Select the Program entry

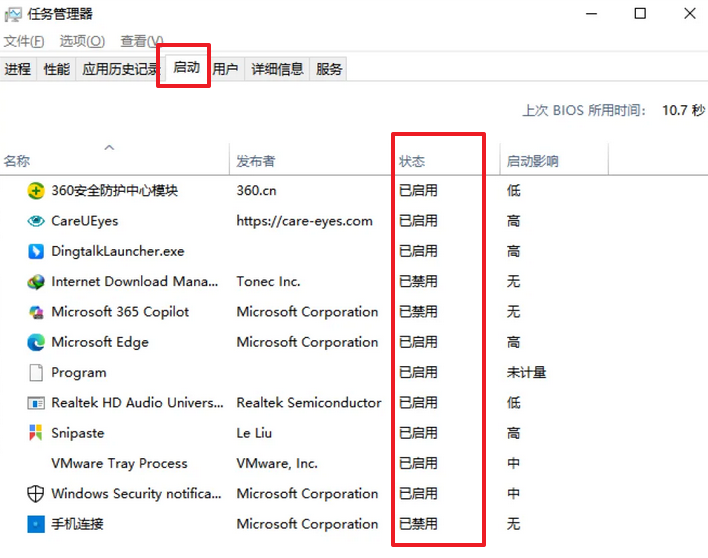point(79,372)
